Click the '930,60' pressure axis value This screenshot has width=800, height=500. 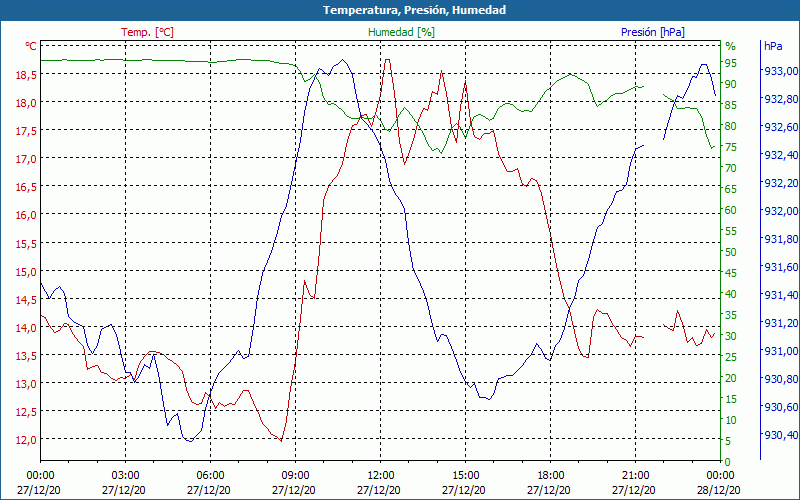pyautogui.click(x=780, y=407)
